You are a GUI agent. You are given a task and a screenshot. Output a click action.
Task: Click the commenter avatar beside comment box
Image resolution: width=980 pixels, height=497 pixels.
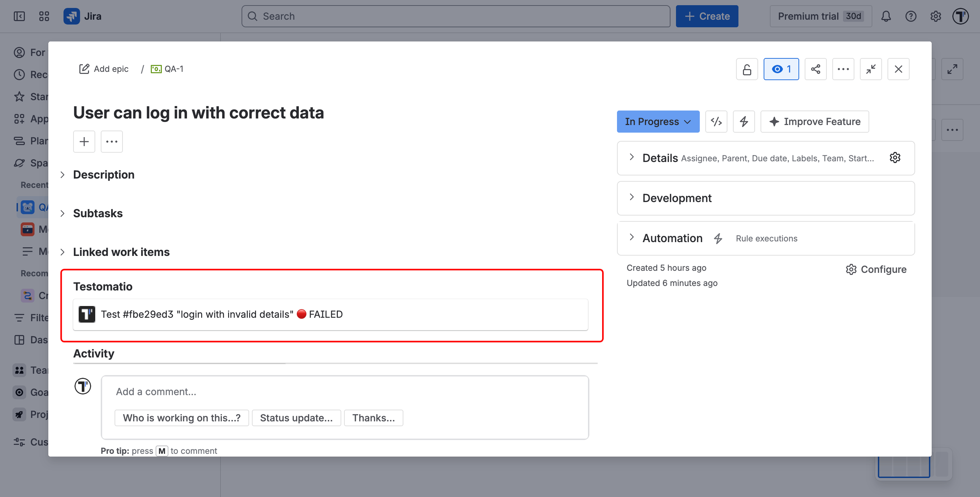pyautogui.click(x=82, y=386)
